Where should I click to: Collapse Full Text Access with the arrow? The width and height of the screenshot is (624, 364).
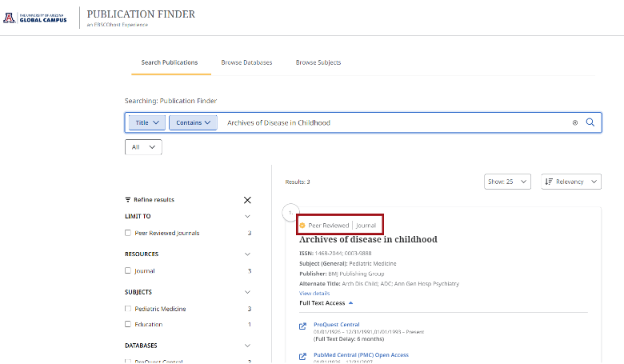coord(350,303)
